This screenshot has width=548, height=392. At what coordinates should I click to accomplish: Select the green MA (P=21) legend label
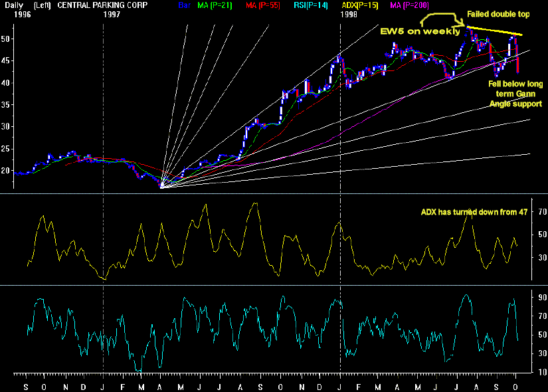pos(215,5)
